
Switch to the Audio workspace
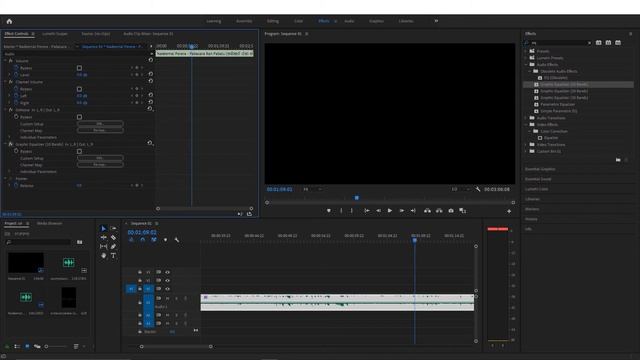coord(349,21)
